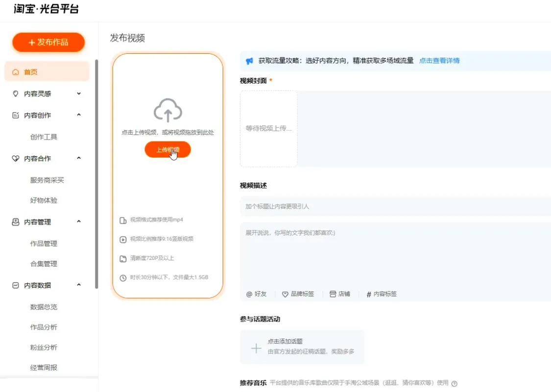Select the @好友 mention friends icon

click(249, 294)
